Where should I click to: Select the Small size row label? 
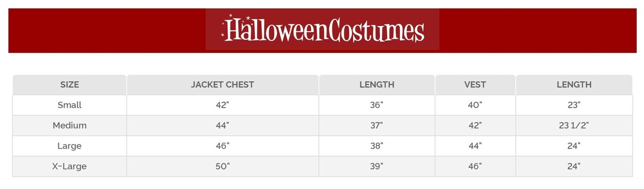click(69, 105)
